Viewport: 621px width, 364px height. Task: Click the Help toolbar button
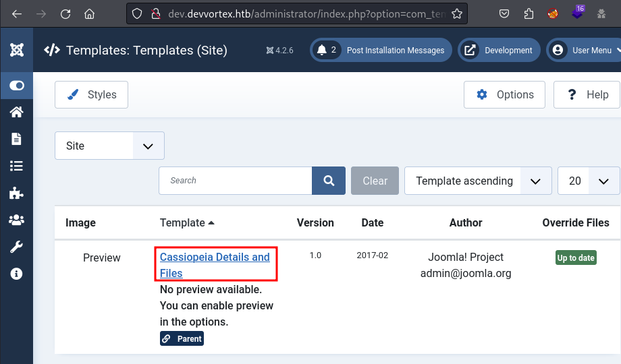[x=587, y=94]
